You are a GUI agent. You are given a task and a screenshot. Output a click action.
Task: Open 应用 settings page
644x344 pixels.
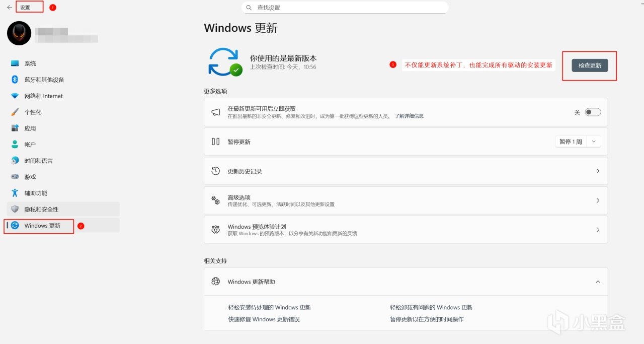[63, 128]
